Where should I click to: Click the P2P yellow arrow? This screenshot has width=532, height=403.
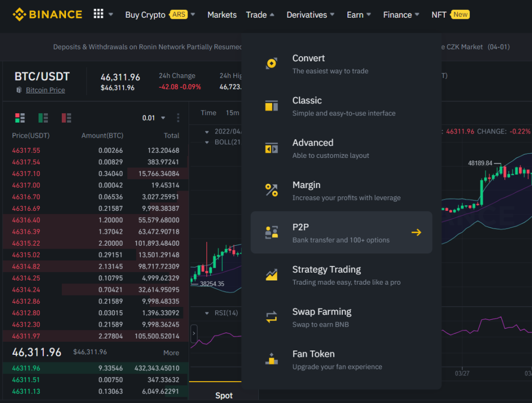tap(416, 232)
